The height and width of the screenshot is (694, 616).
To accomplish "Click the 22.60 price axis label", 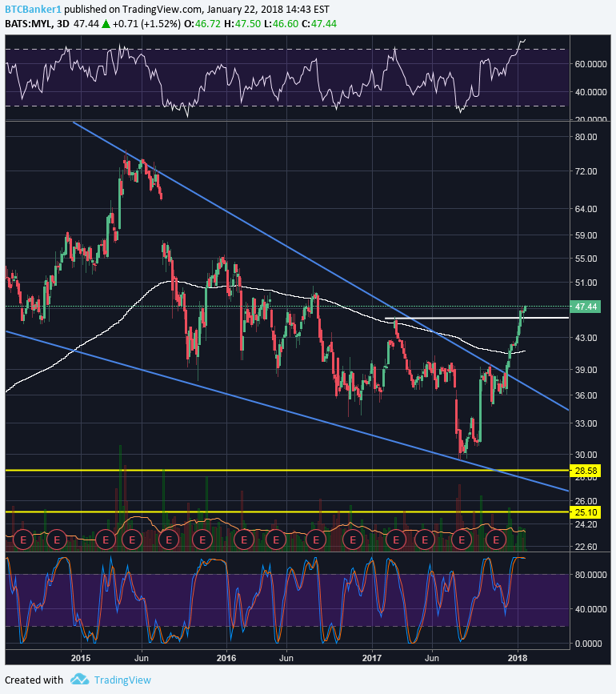I will click(x=586, y=547).
